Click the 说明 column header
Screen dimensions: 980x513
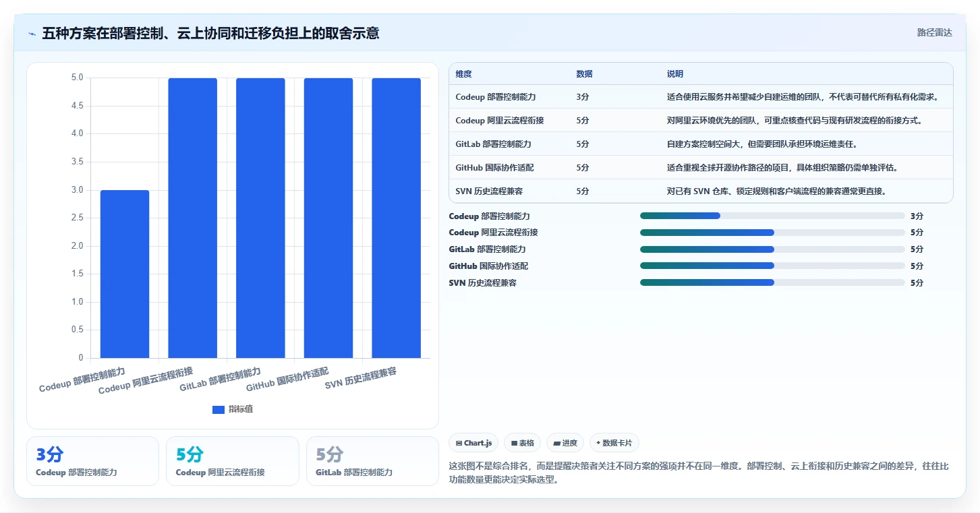click(675, 74)
